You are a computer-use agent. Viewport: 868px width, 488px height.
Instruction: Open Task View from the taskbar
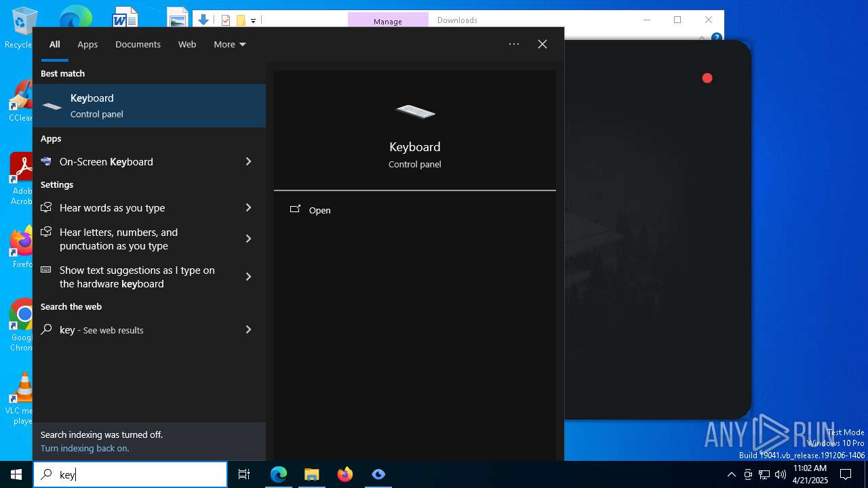click(x=244, y=474)
